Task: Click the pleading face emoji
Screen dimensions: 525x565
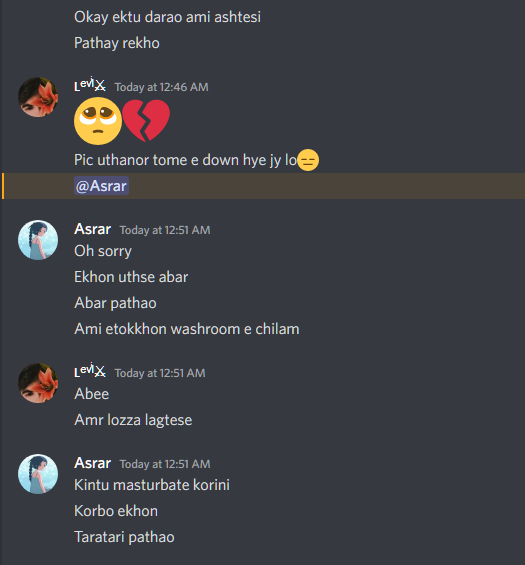Action: tap(98, 121)
